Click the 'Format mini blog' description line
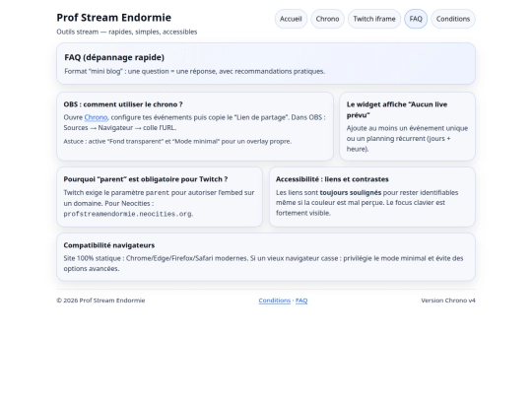This screenshot has height=399, width=532. tap(195, 72)
